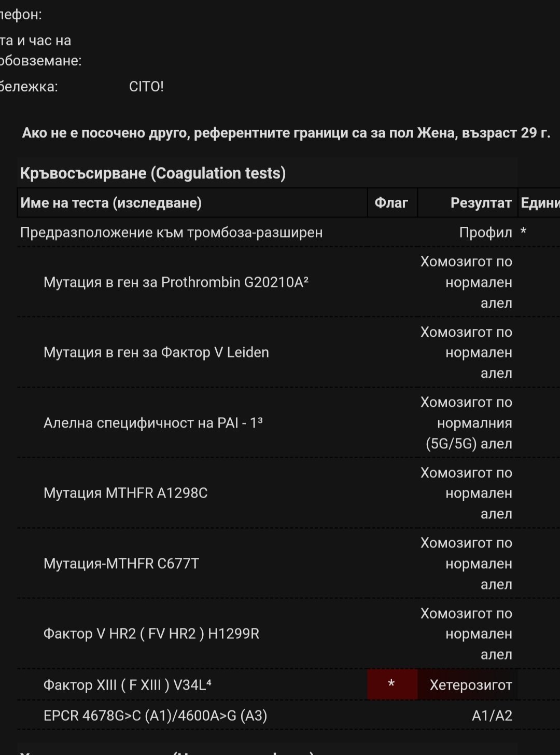The image size is (560, 755).
Task: Click the Резултат column header
Action: pyautogui.click(x=481, y=202)
